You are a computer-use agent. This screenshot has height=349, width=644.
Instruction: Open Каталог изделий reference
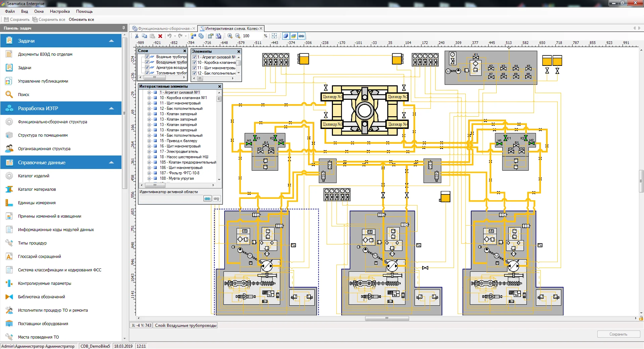coord(34,176)
